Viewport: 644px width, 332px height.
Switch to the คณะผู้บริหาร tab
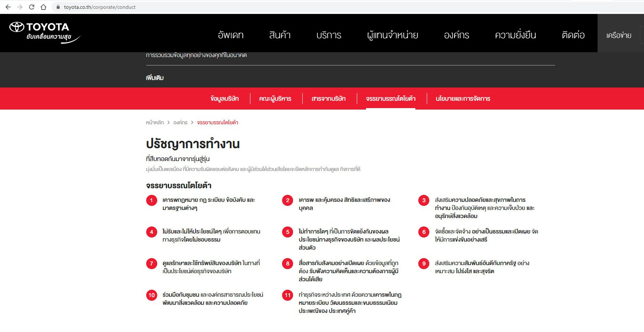pos(275,99)
